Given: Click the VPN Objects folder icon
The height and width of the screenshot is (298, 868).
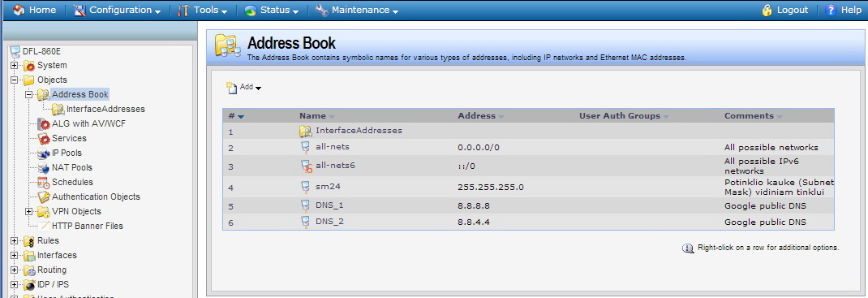Looking at the screenshot, I should point(44,212).
